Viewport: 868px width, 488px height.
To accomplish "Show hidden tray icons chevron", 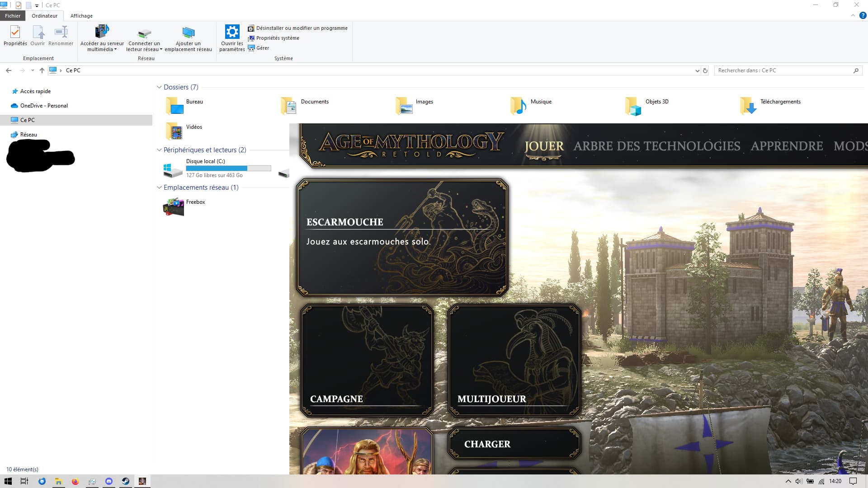I will (788, 481).
